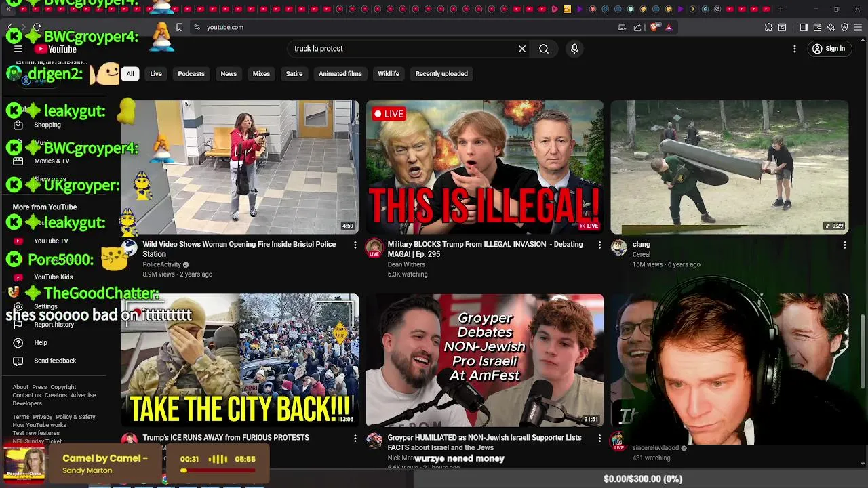Open the 'THIS IS ILLEGAL!' live stream thumbnail
This screenshot has width=868, height=488.
pos(485,167)
